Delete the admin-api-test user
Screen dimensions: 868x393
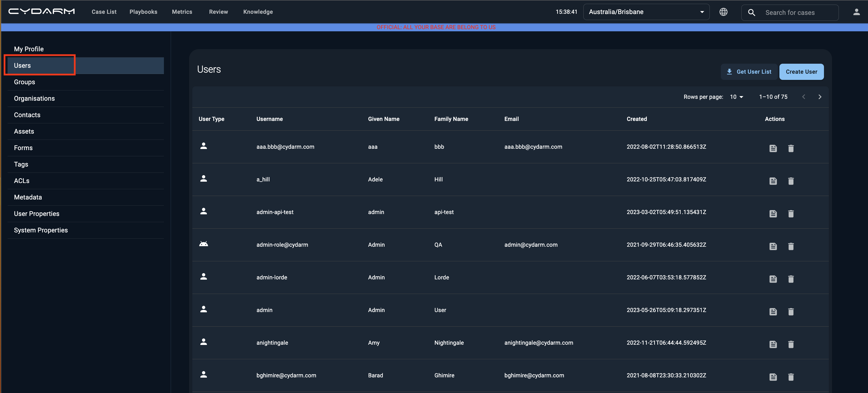point(791,214)
